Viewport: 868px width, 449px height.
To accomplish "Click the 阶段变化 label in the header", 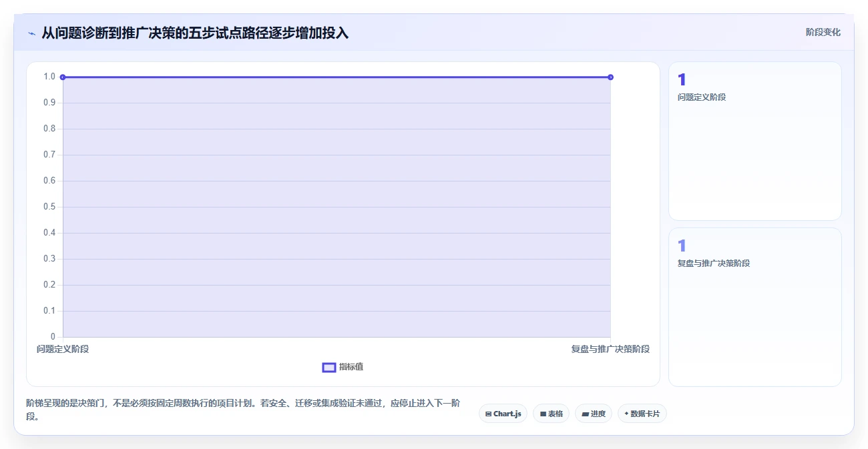I will [x=823, y=32].
